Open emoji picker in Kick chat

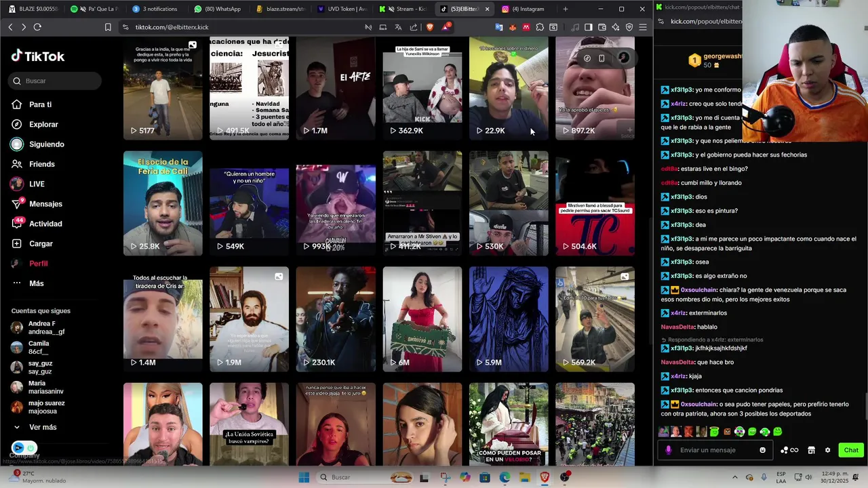tap(763, 450)
